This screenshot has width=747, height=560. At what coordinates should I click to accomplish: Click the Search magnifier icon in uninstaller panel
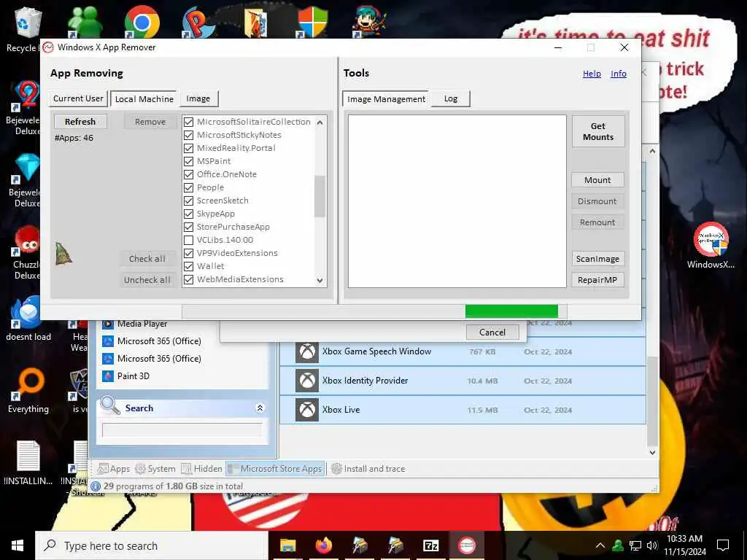110,405
